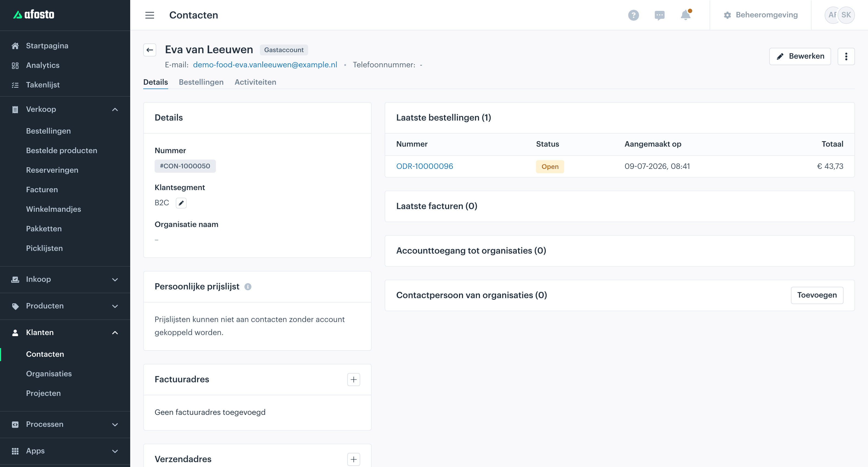
Task: Click the Gastaccount badge
Action: pyautogui.click(x=284, y=50)
